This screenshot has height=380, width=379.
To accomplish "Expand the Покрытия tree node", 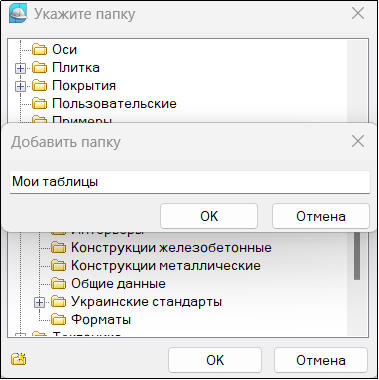I will click(20, 86).
